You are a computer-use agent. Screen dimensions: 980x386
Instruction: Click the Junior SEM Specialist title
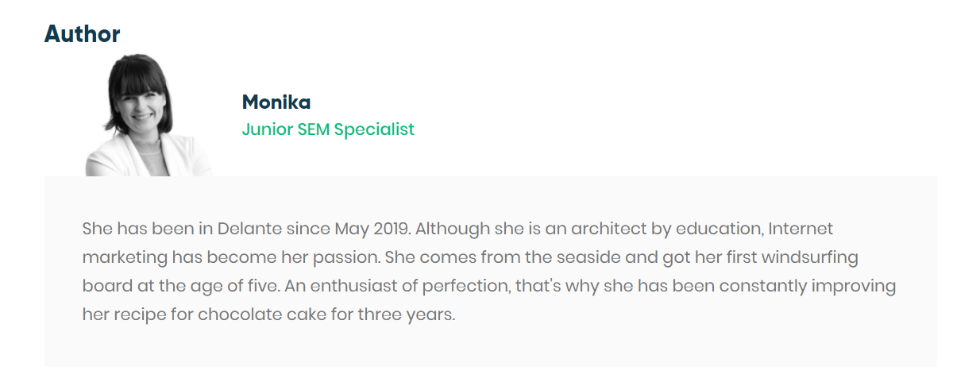click(x=328, y=129)
